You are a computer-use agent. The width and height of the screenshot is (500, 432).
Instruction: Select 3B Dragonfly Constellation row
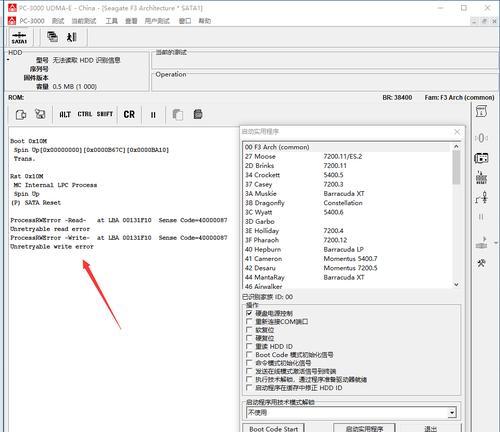click(347, 203)
